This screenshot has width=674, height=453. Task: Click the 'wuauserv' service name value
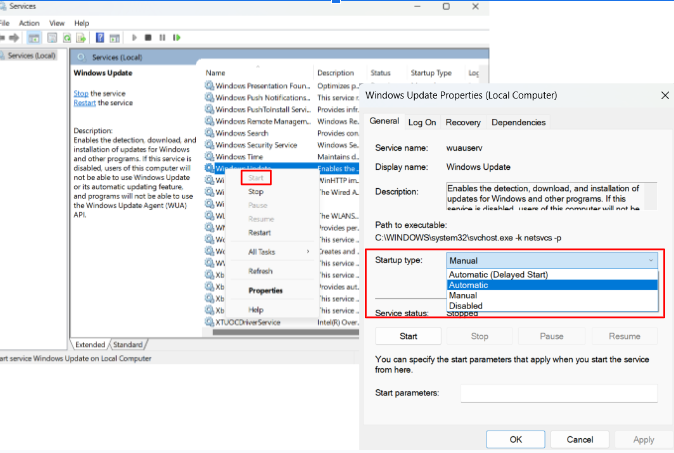tap(464, 148)
